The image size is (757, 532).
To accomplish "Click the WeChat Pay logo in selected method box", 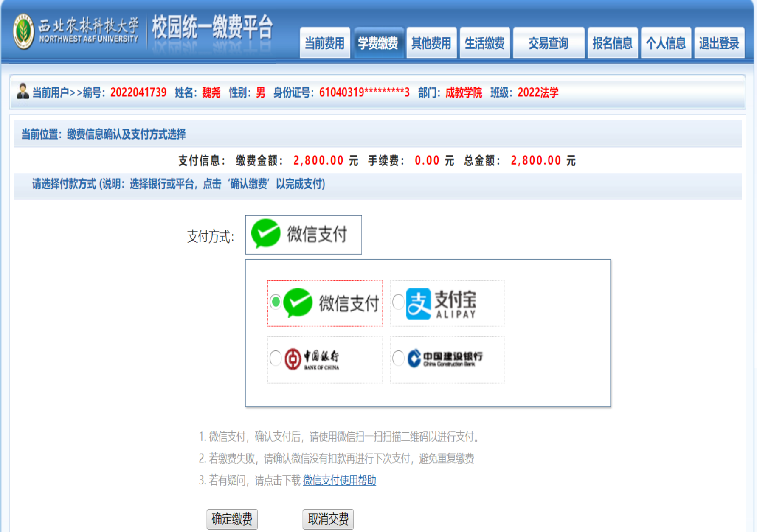I will tap(266, 233).
